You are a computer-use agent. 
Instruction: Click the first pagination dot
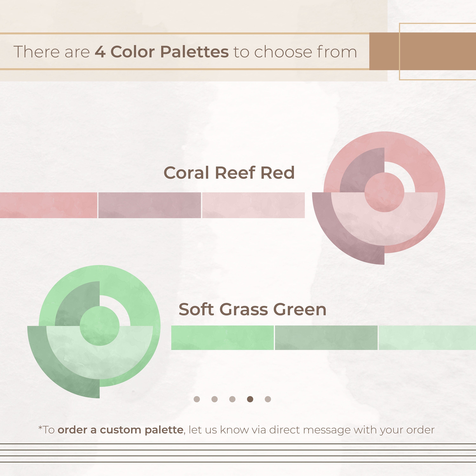[197, 399]
